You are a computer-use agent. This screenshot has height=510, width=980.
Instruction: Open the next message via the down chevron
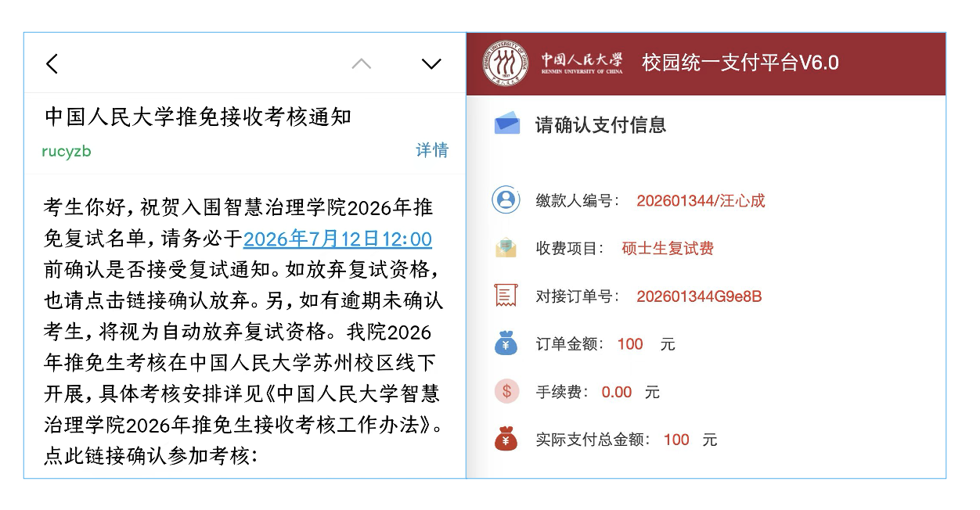(431, 63)
